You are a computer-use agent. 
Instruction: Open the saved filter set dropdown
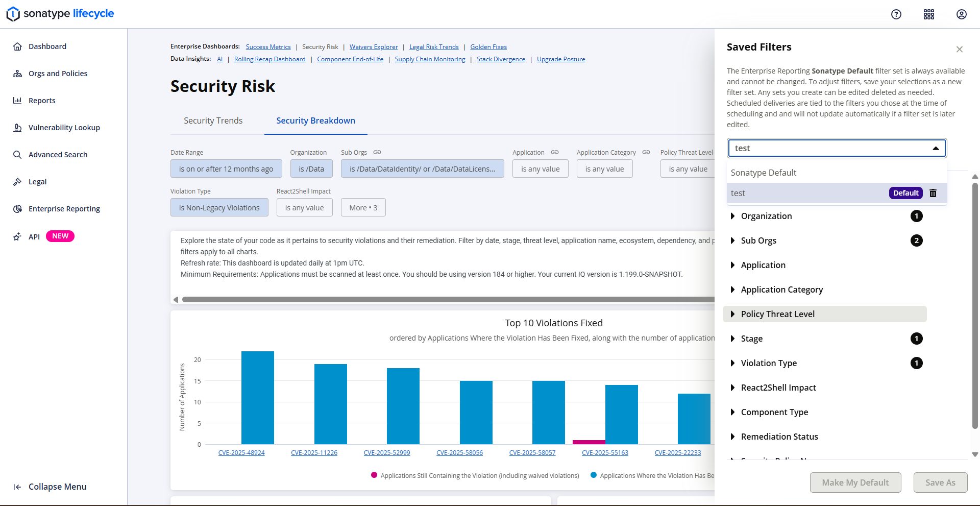pos(837,148)
